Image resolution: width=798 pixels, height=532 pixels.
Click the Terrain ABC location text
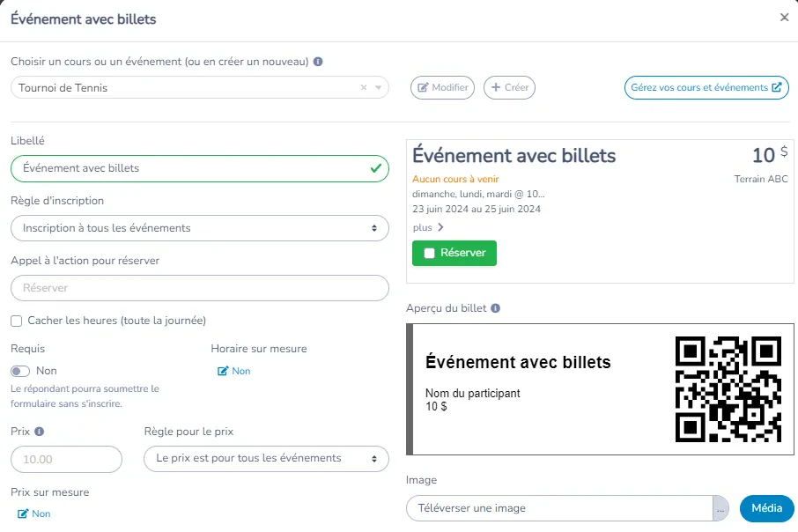pyautogui.click(x=761, y=179)
